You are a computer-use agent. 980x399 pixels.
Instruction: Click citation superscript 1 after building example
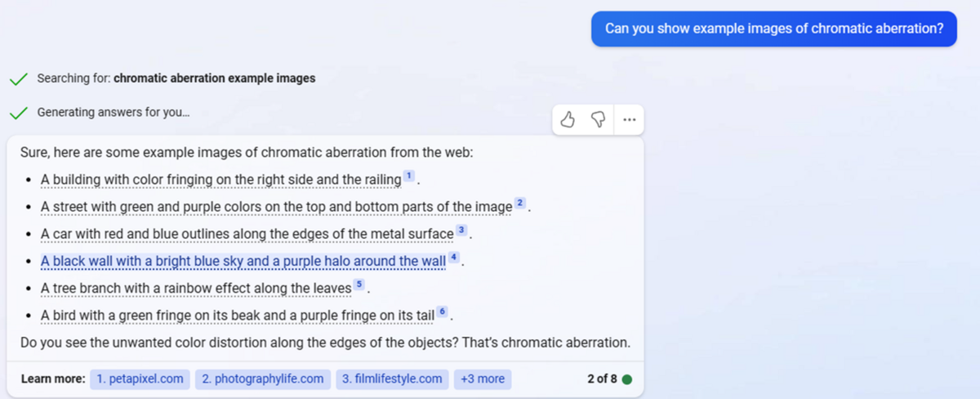pos(409,177)
